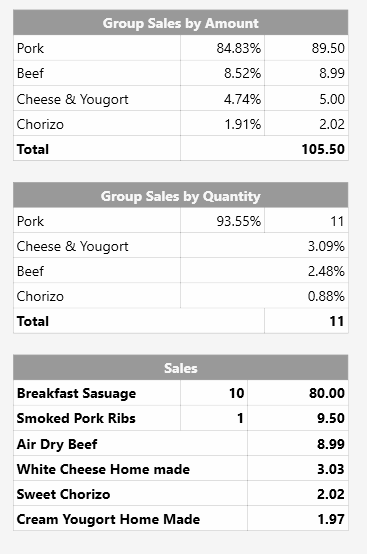Click the Chorizo 0.88% quantity cell
The image size is (367, 554).
point(264,296)
